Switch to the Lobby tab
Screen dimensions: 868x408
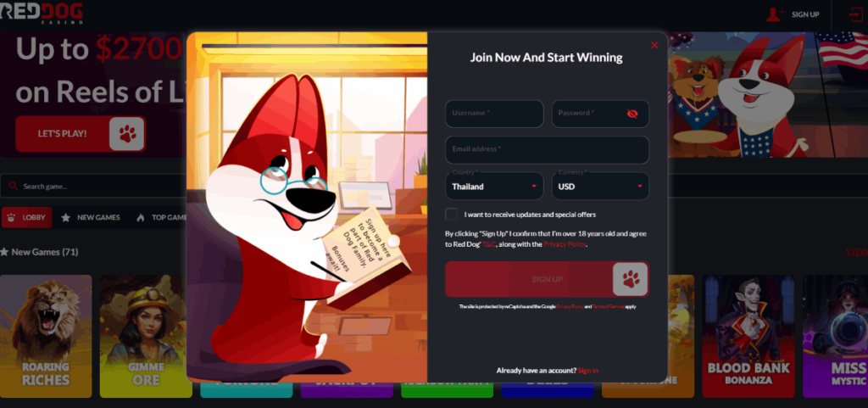tap(27, 218)
